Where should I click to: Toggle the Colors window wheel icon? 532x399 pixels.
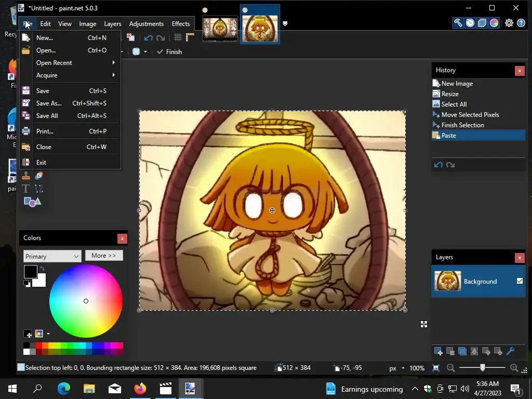(494, 23)
